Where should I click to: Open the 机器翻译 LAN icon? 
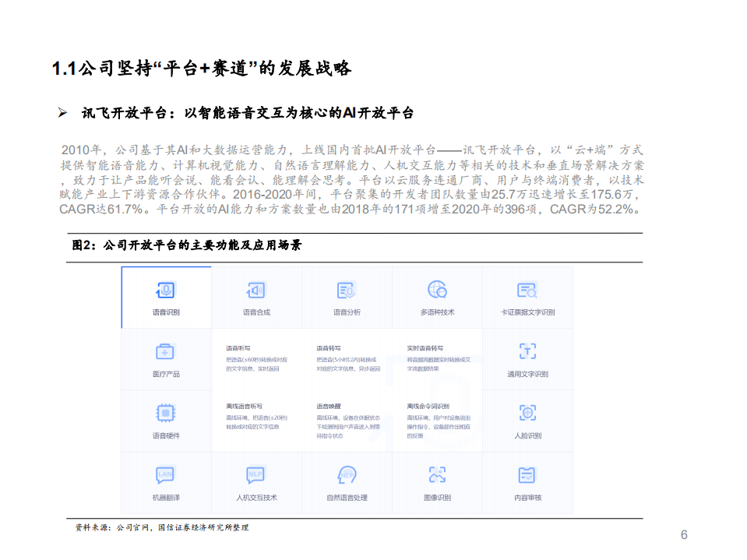(166, 474)
